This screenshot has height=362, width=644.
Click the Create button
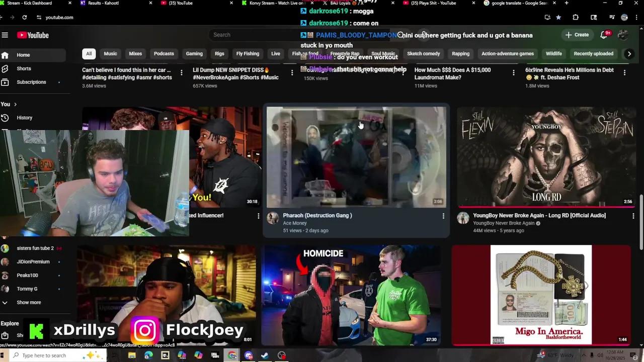pos(577,35)
